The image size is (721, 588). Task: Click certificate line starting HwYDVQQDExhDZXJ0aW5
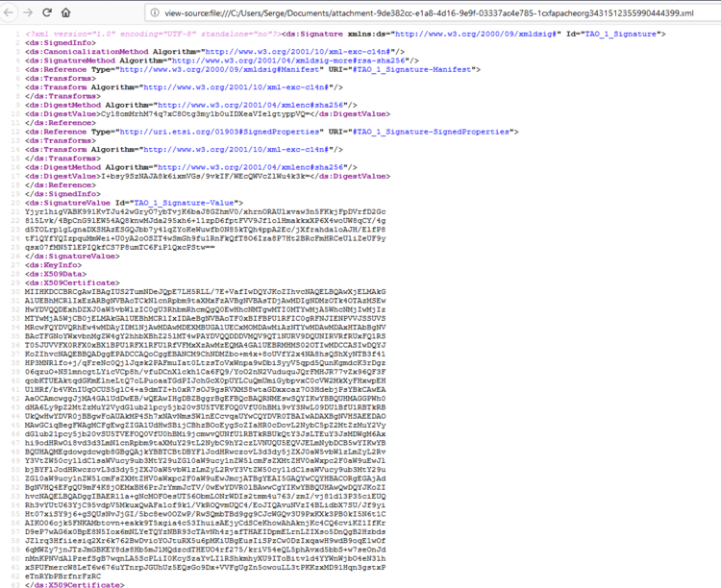[x=205, y=310]
